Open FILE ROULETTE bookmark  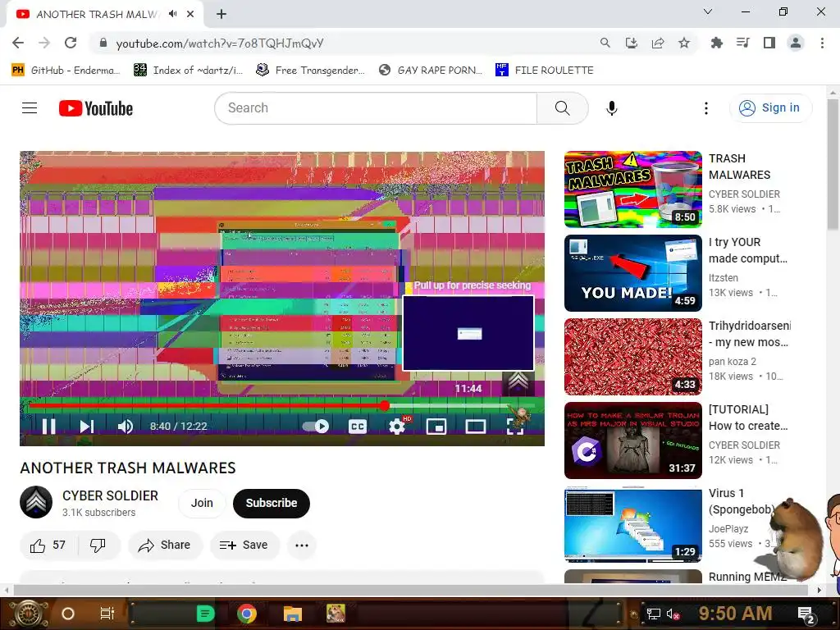pos(545,71)
